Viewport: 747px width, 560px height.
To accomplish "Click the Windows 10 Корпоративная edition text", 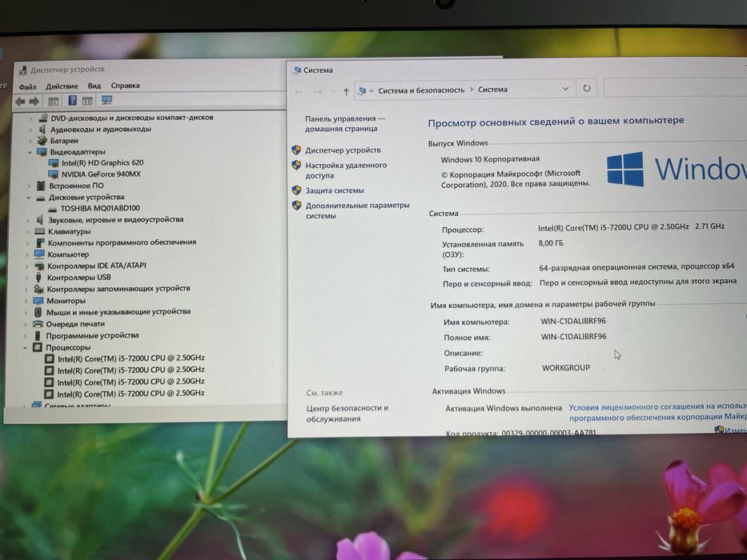I will pyautogui.click(x=490, y=159).
